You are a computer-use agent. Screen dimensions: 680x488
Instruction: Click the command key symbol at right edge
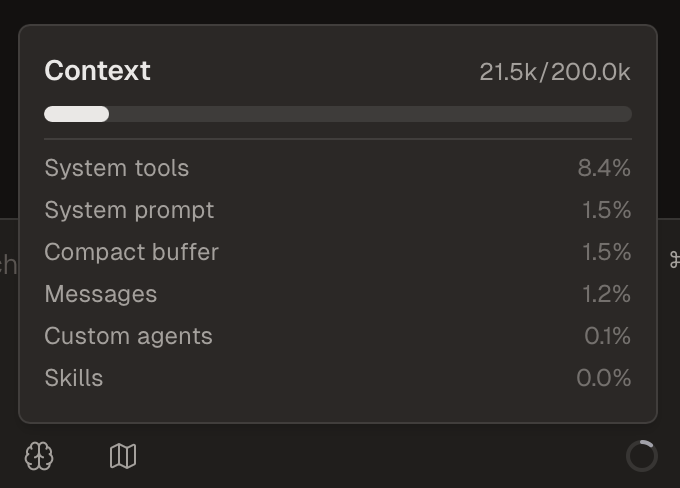[x=674, y=260]
